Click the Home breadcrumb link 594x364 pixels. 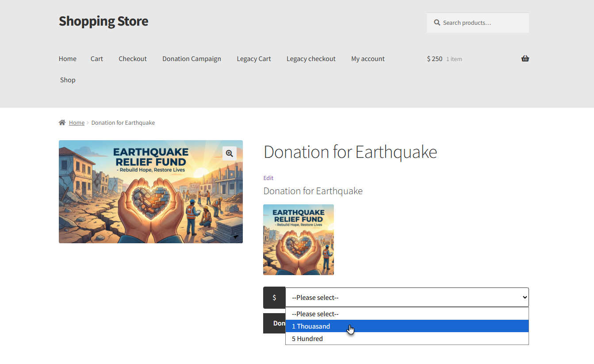77,123
